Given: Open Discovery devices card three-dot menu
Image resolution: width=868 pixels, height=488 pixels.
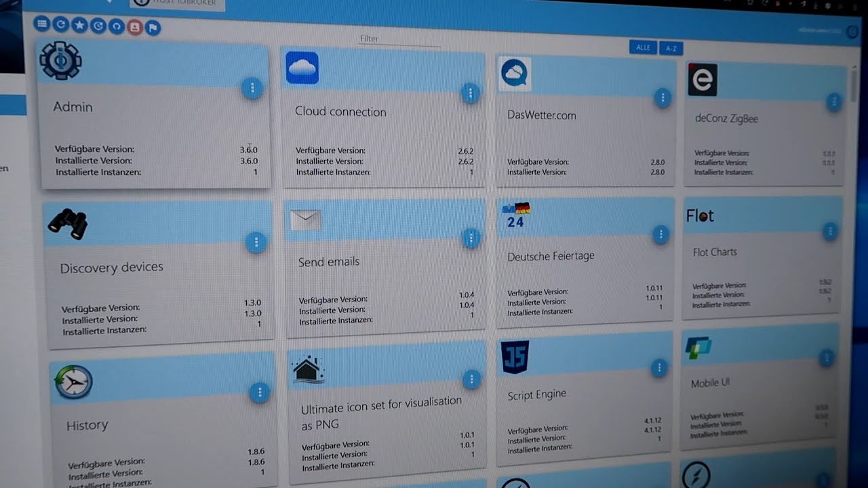Looking at the screenshot, I should (256, 242).
